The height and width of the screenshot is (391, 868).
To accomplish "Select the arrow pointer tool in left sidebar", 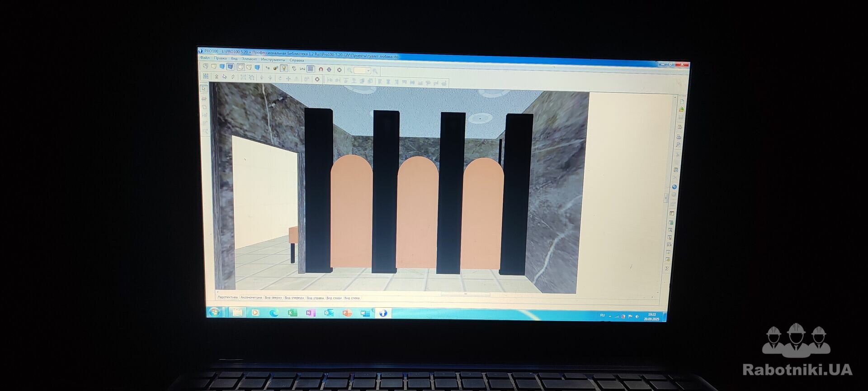I will 204,89.
